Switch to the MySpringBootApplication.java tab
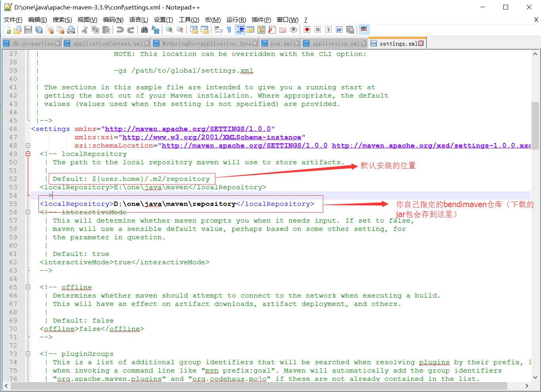 click(205, 44)
